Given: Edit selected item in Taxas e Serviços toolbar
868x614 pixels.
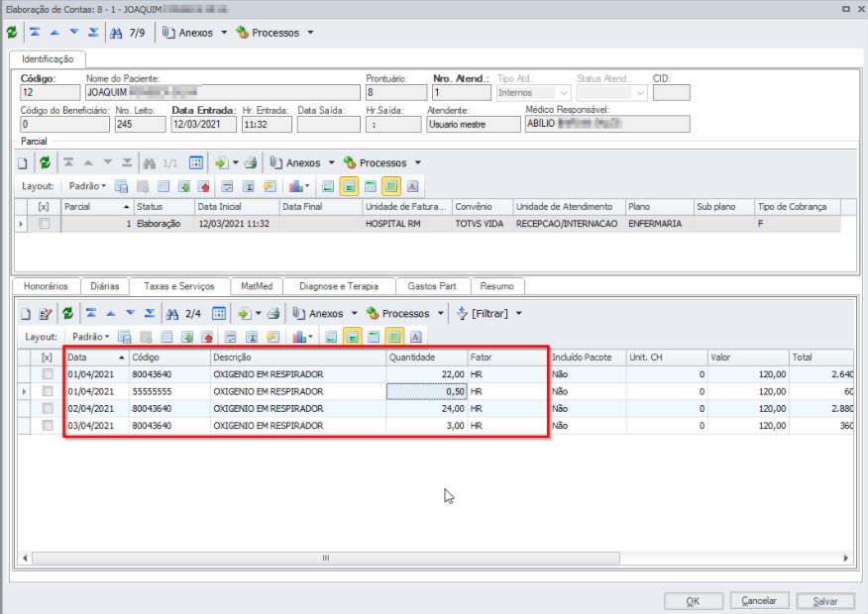Looking at the screenshot, I should point(46,314).
